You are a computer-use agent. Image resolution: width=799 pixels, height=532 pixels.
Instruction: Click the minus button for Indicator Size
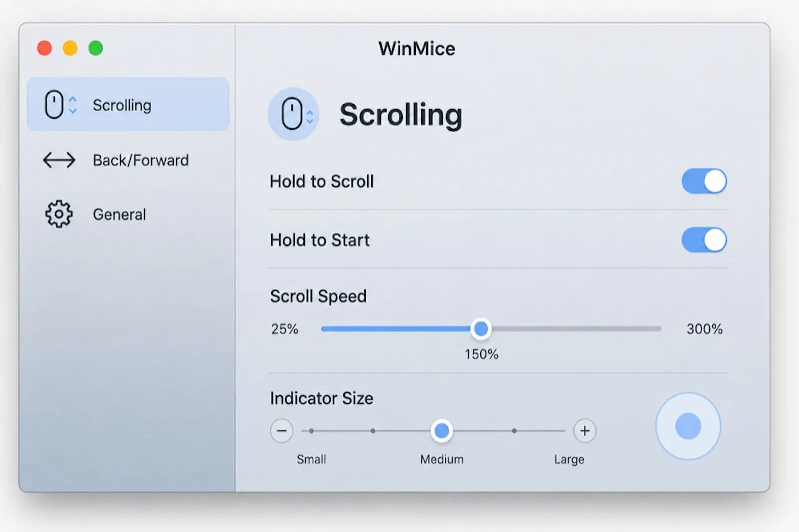pos(282,431)
